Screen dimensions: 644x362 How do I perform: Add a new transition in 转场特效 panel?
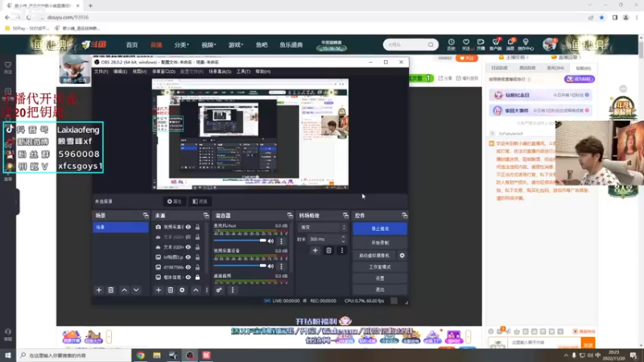tap(315, 250)
